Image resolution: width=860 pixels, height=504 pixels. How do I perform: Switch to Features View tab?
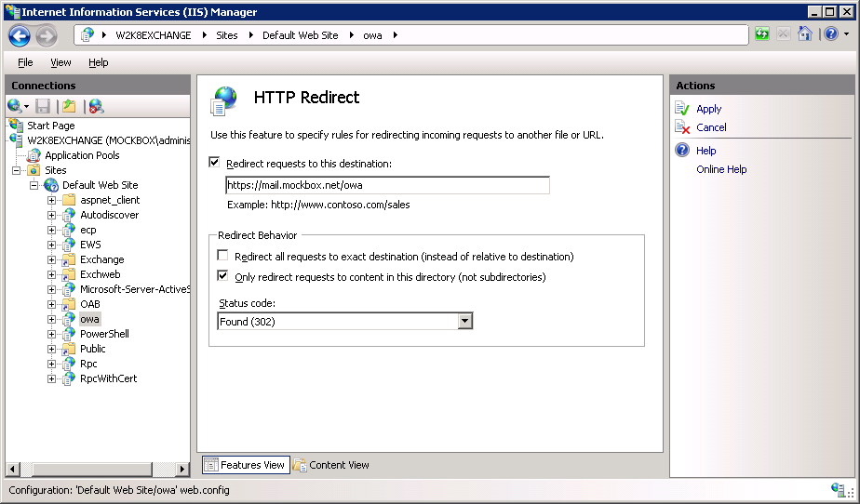(x=246, y=465)
